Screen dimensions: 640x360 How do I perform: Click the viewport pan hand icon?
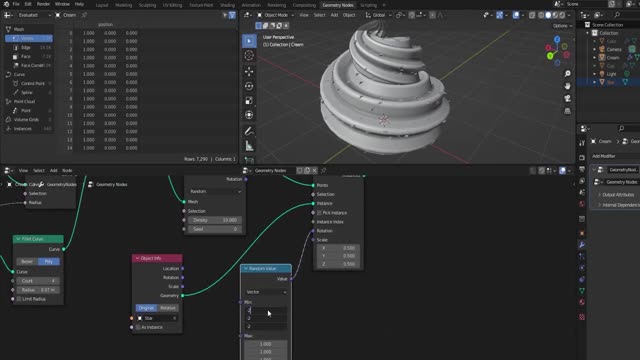pyautogui.click(x=567, y=86)
